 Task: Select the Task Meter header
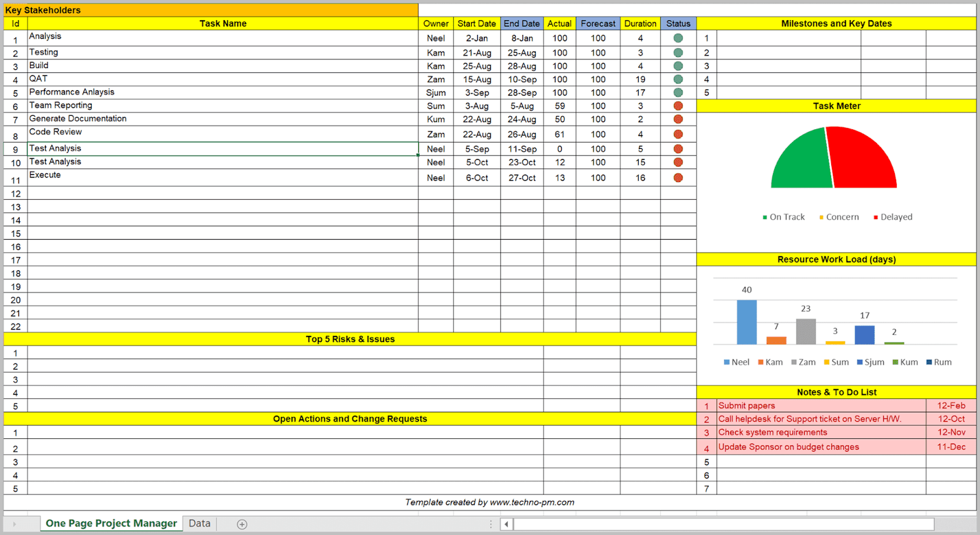tap(836, 106)
